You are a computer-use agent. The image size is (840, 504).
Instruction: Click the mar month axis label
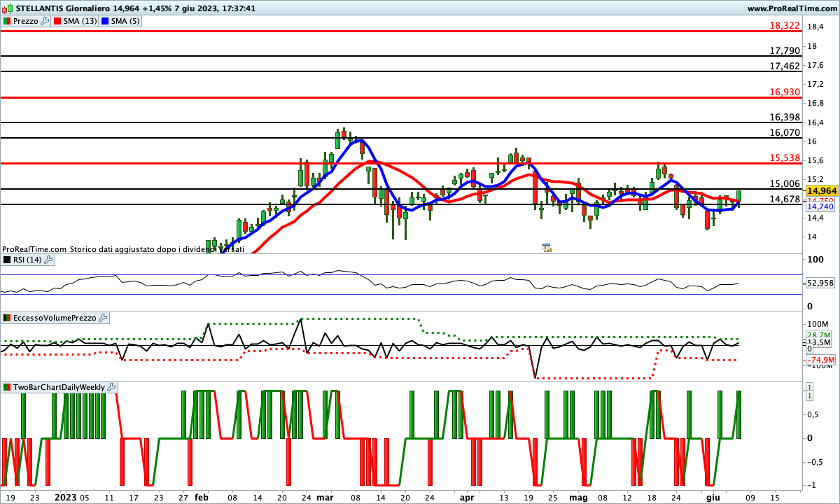click(325, 498)
